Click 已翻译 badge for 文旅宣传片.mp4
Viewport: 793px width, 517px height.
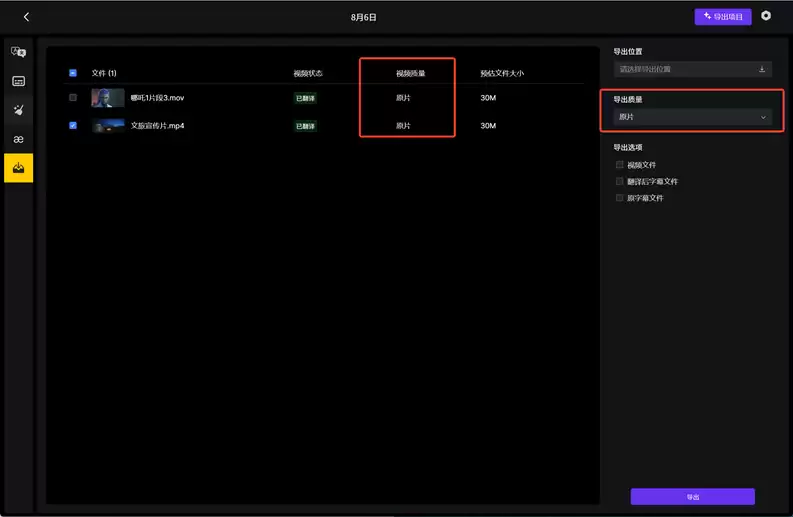305,126
